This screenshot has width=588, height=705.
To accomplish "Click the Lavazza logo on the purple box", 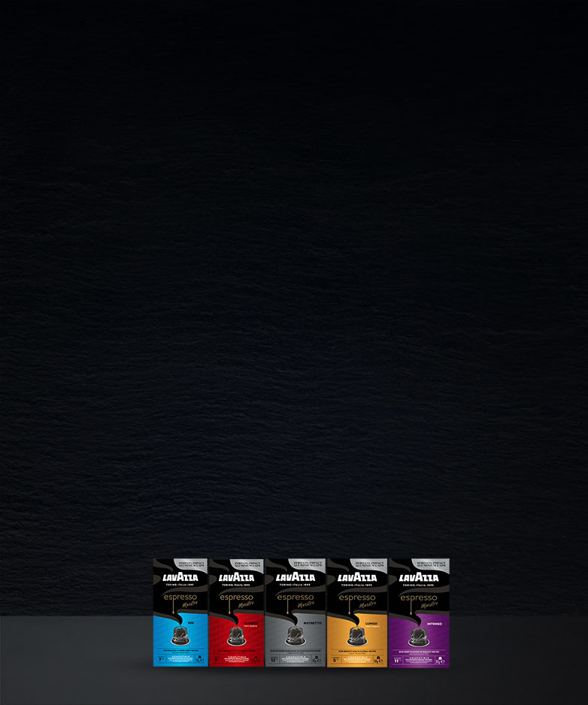I will pos(419,577).
